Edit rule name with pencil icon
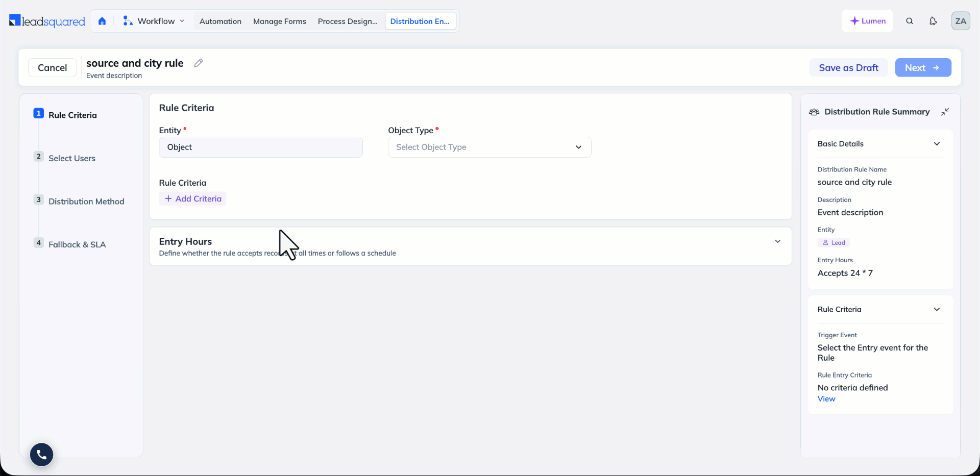 tap(199, 63)
